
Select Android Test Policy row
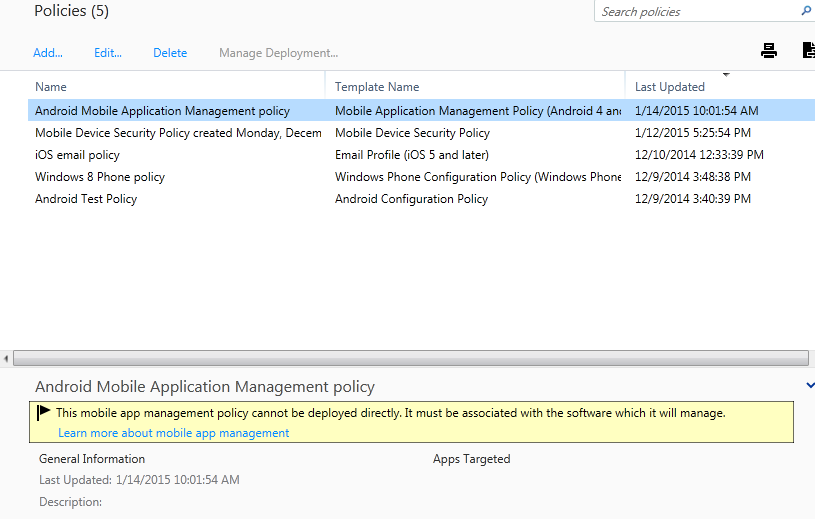pos(421,199)
